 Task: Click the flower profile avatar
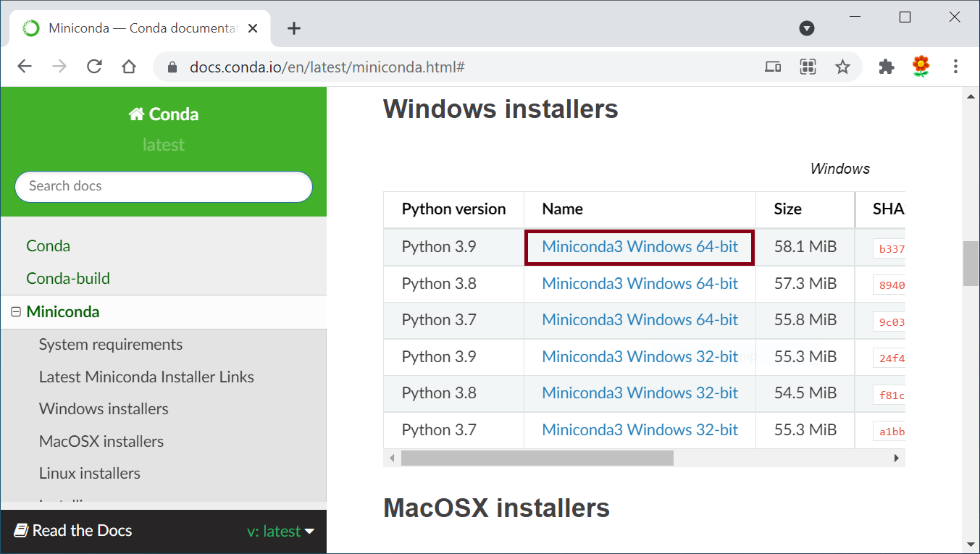tap(921, 67)
